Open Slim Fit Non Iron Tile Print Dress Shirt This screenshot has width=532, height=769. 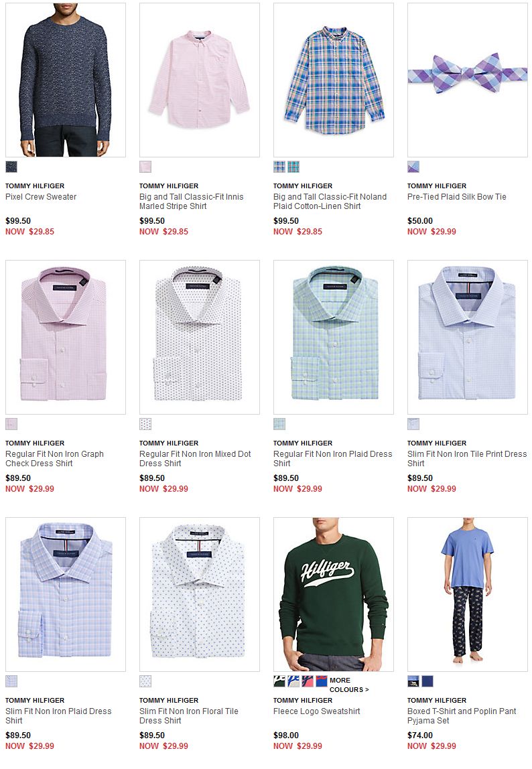tap(467, 459)
